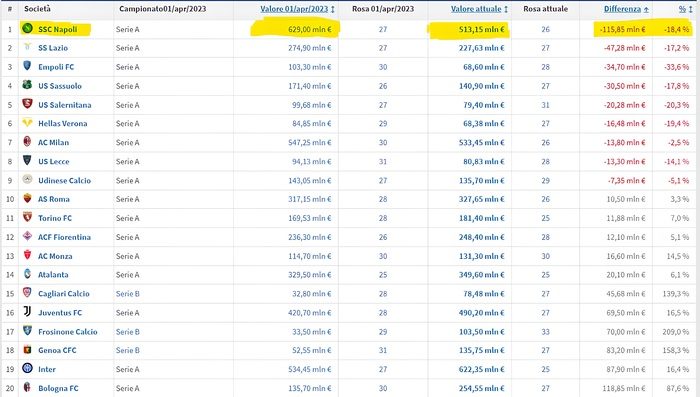
Task: Open Frosinone Calcio current value 103,50 mln
Action: coord(481,331)
